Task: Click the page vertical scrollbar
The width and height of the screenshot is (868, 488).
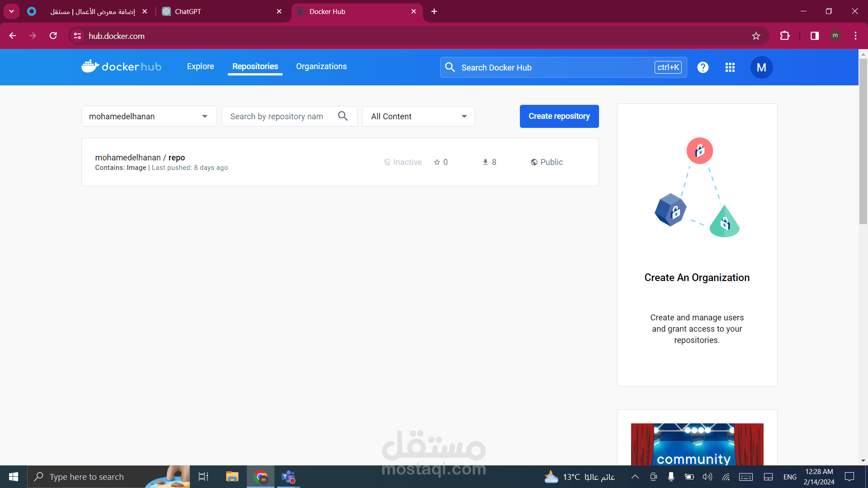Action: pyautogui.click(x=863, y=141)
